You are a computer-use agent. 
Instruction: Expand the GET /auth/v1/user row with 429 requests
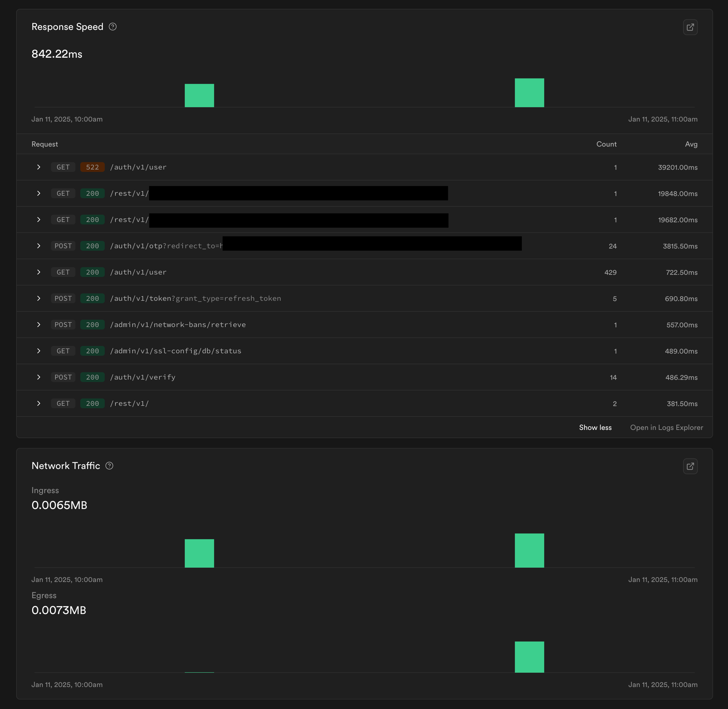pos(39,272)
